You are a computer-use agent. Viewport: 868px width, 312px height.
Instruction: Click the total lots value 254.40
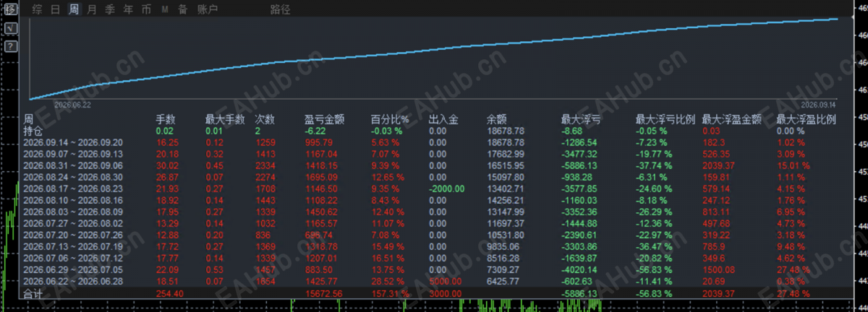click(x=169, y=293)
